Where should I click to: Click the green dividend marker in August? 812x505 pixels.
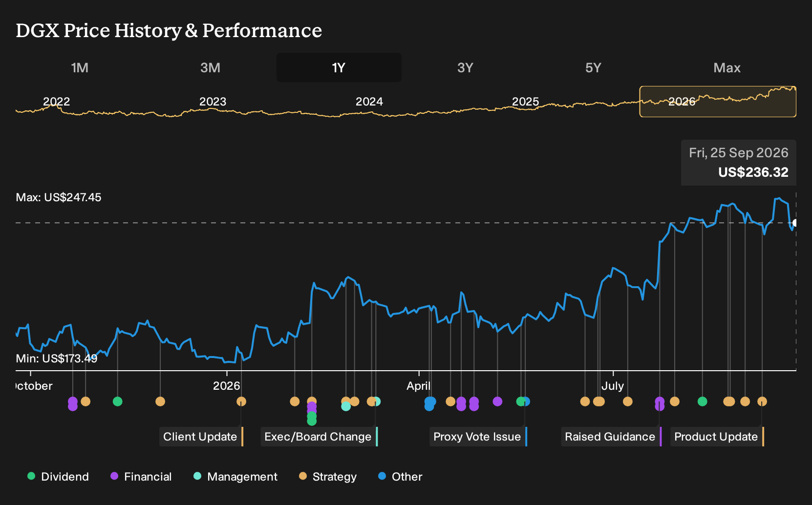(703, 401)
